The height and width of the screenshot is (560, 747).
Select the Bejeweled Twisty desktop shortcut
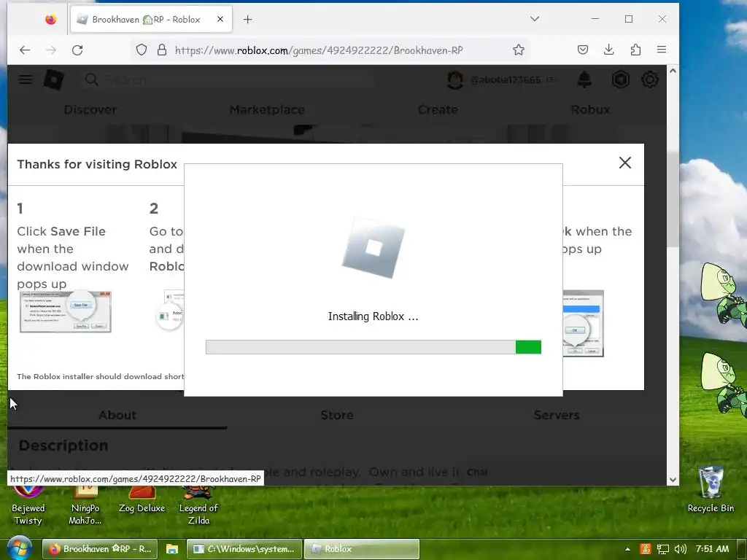point(28,505)
